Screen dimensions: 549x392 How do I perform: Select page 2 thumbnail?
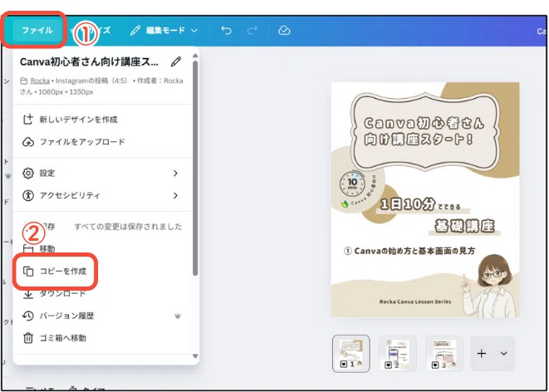(x=398, y=353)
